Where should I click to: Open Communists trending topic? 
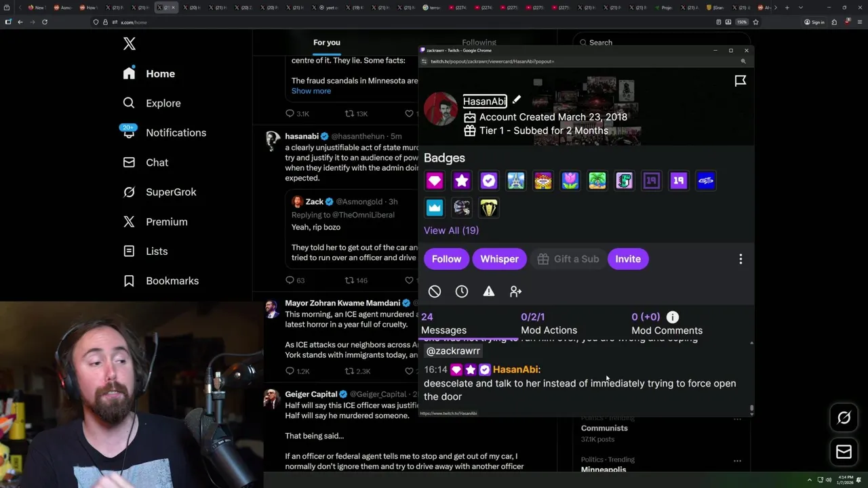coord(604,428)
